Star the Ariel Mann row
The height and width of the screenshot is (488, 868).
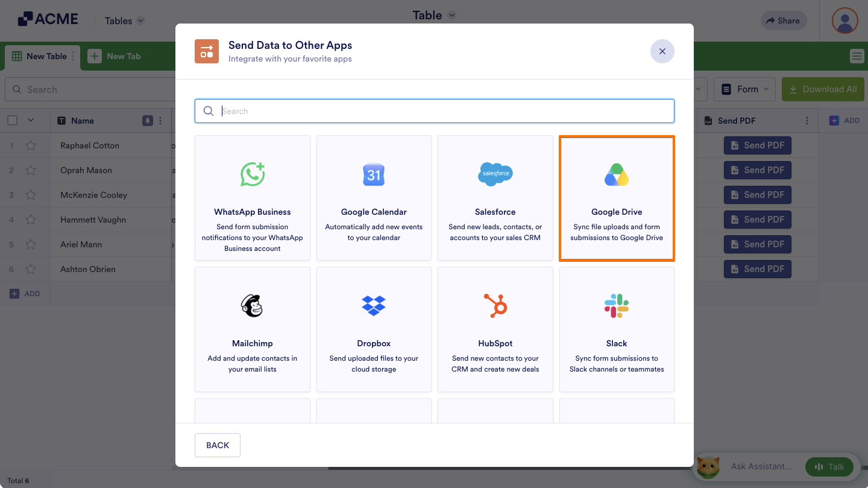click(x=31, y=244)
